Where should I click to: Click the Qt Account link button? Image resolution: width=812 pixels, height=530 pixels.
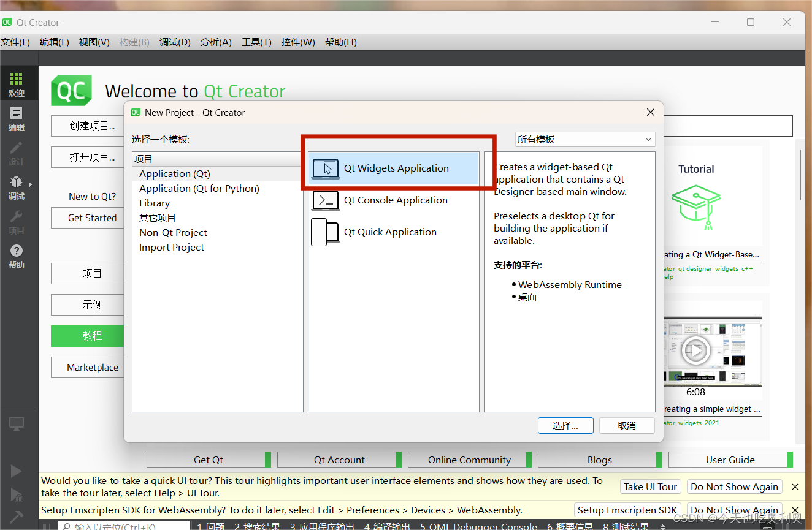339,460
